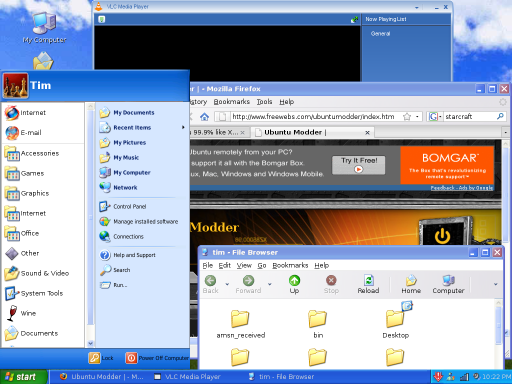Image resolution: width=512 pixels, height=384 pixels.
Task: Open Back history dropdown arrow
Action: pyautogui.click(x=227, y=284)
